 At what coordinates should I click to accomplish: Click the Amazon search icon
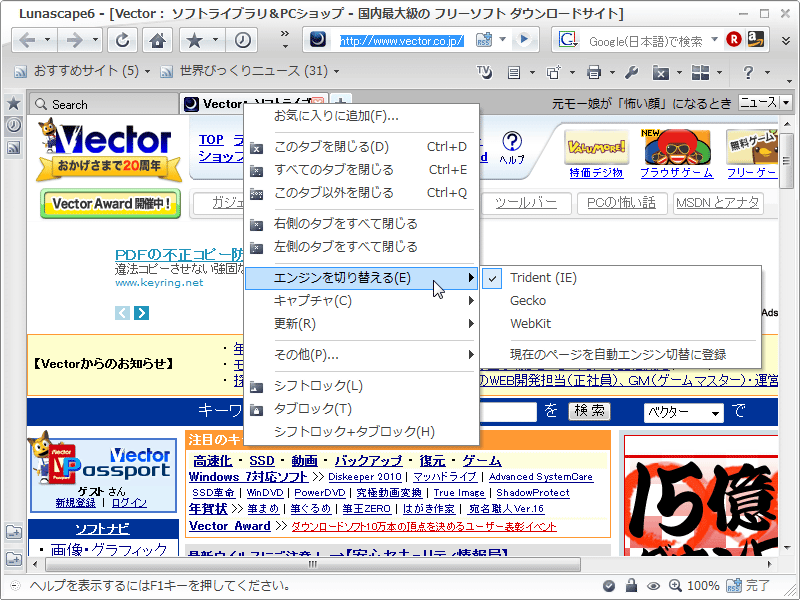[756, 39]
